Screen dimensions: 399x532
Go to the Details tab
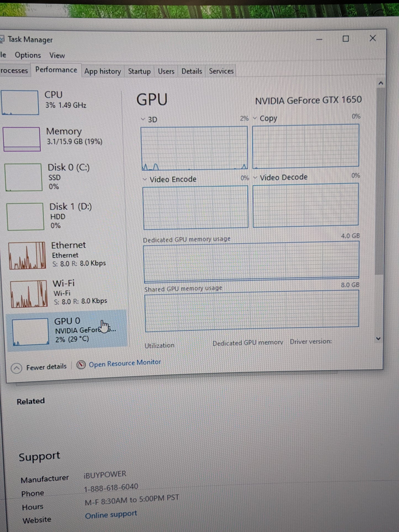click(192, 71)
